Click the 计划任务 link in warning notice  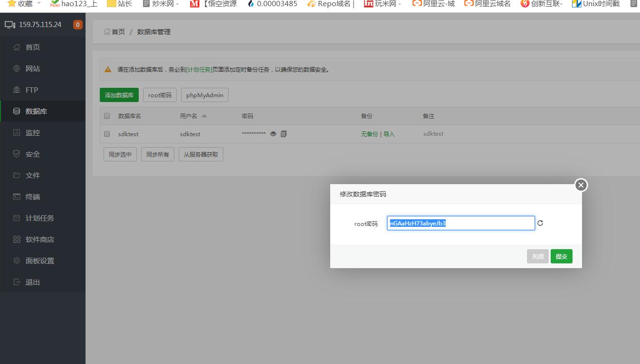pyautogui.click(x=199, y=70)
